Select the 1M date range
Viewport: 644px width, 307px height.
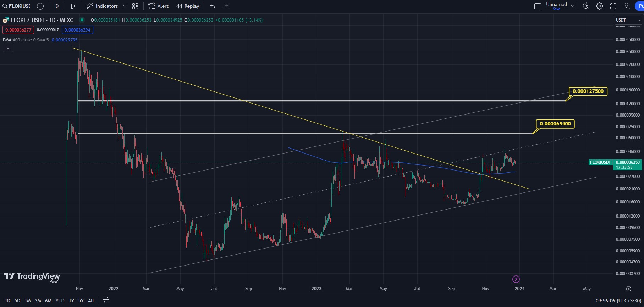click(28, 301)
